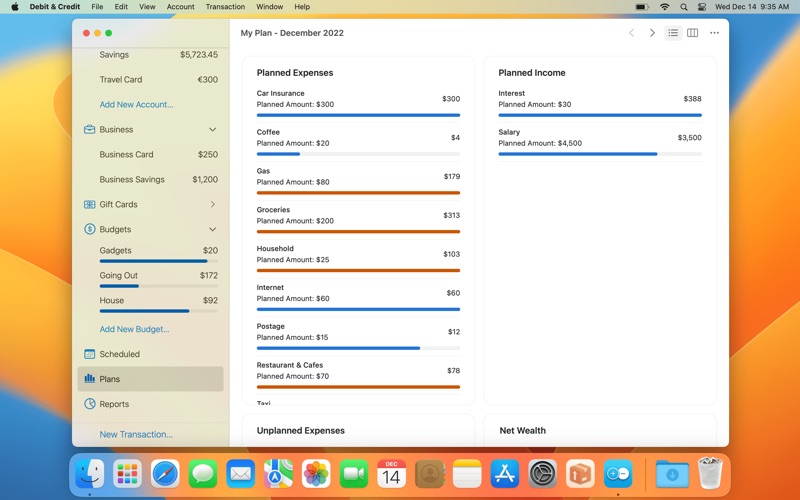
Task: Go to the next month plan
Action: tap(652, 33)
